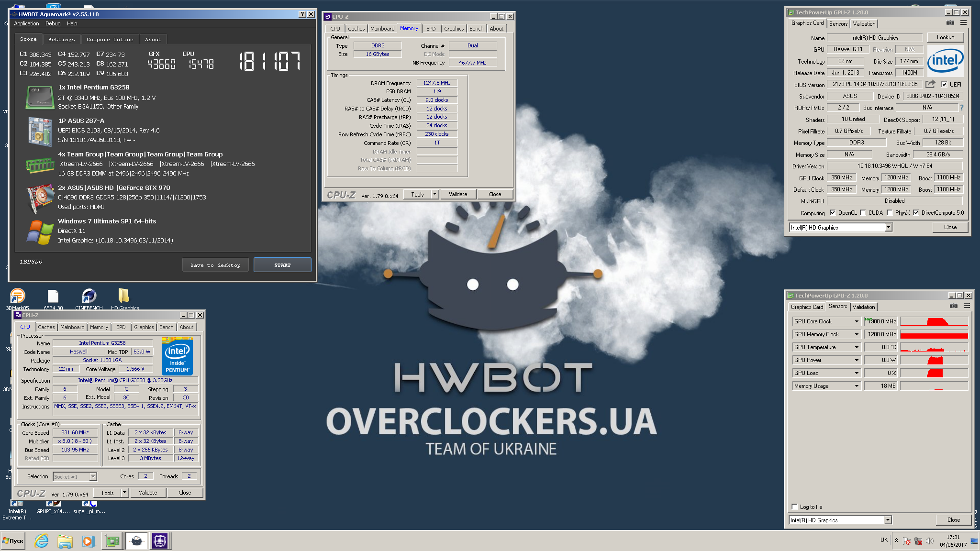Viewport: 980px width, 551px height.
Task: Open Validation tab in top GPU-Z
Action: pos(864,24)
